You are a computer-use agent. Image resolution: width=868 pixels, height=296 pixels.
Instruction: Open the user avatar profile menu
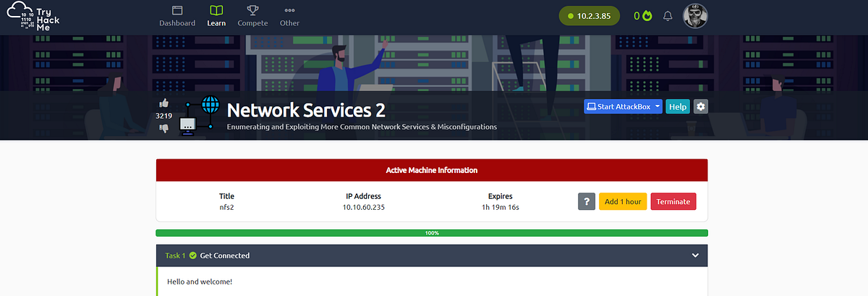(x=695, y=15)
